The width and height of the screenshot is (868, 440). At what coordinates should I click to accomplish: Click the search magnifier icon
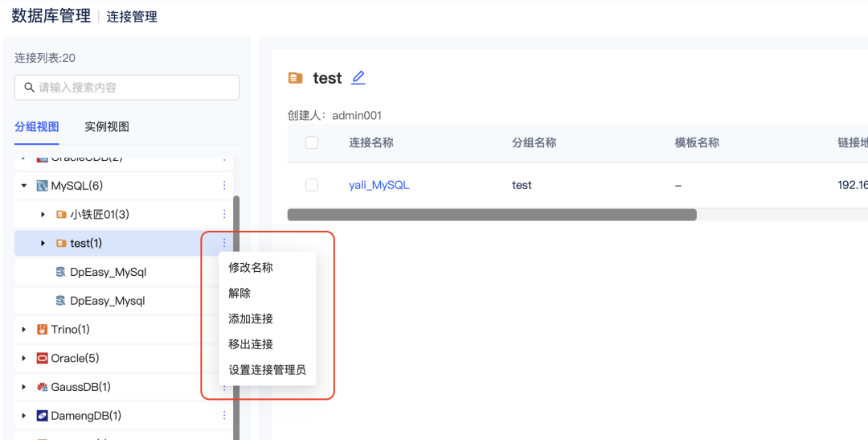30,88
